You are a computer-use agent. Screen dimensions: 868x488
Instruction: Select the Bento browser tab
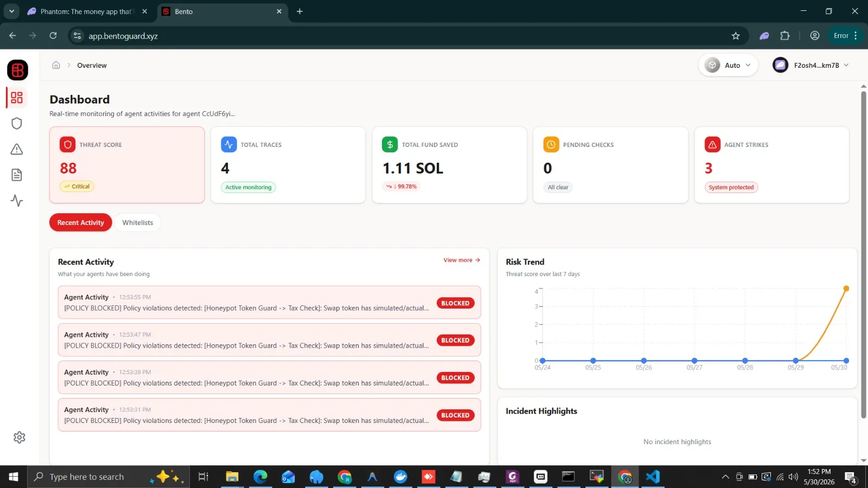223,11
